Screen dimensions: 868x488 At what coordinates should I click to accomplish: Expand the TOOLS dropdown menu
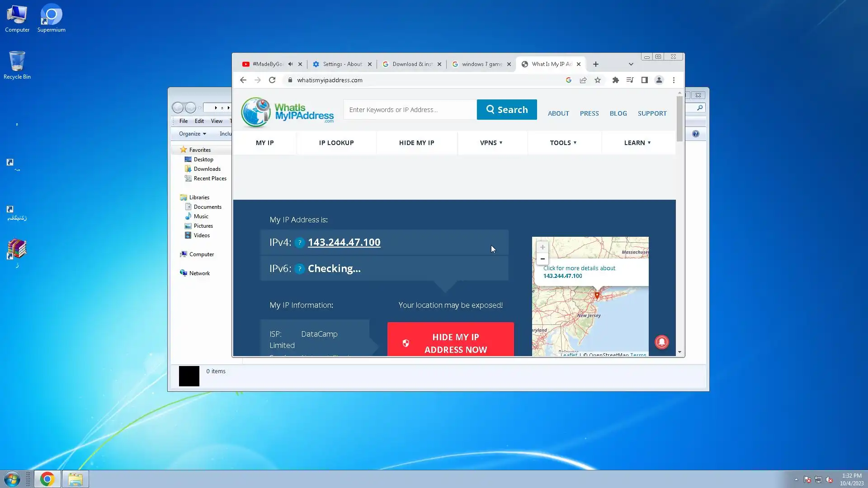tap(563, 143)
